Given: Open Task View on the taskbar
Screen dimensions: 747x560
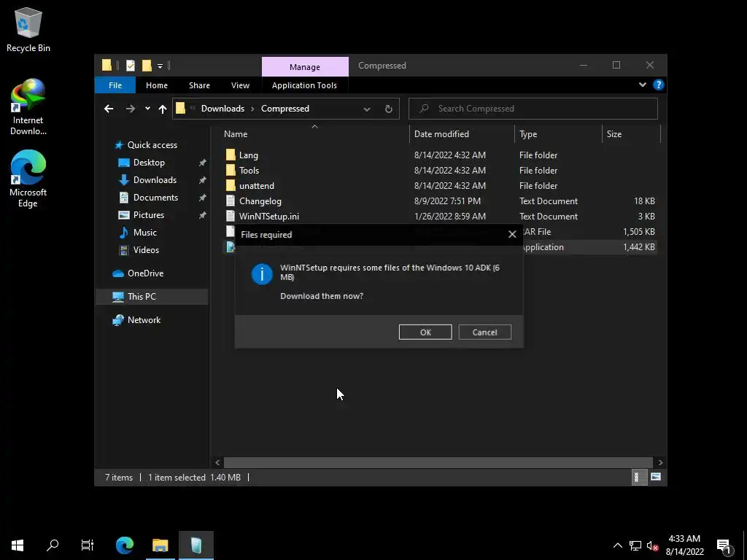Looking at the screenshot, I should [88, 545].
